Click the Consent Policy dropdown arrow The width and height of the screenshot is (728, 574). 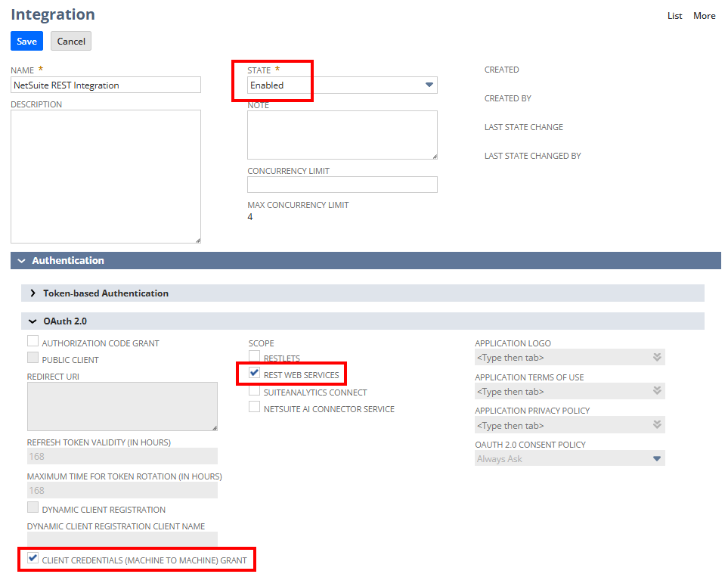[656, 459]
